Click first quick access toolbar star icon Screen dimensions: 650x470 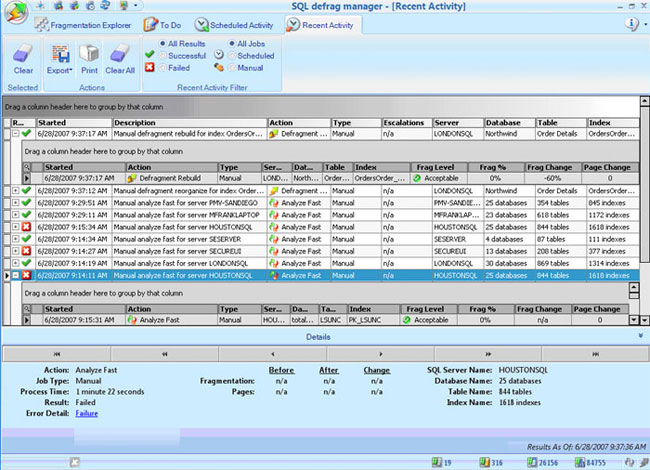41,5
